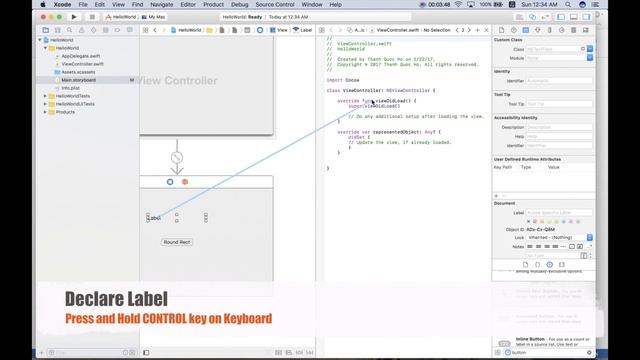Open the Module dropdown in Custom Class
This screenshot has height=360, width=640.
coord(590,58)
